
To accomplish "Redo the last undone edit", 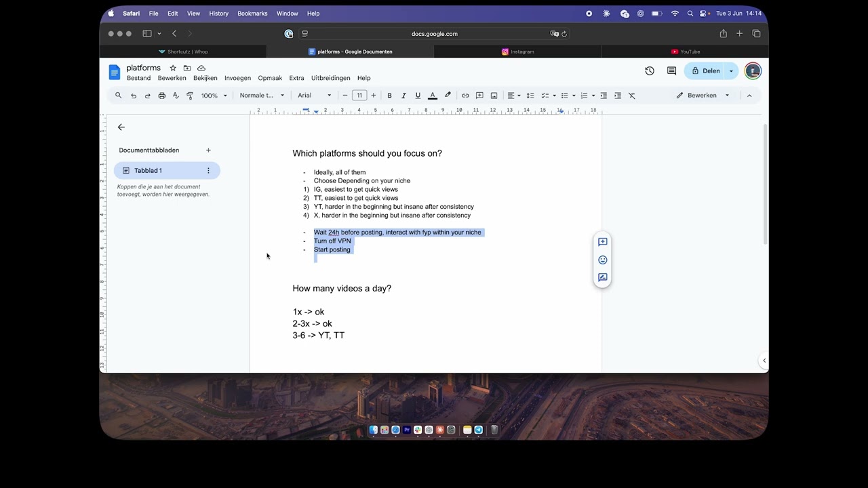I will [147, 96].
